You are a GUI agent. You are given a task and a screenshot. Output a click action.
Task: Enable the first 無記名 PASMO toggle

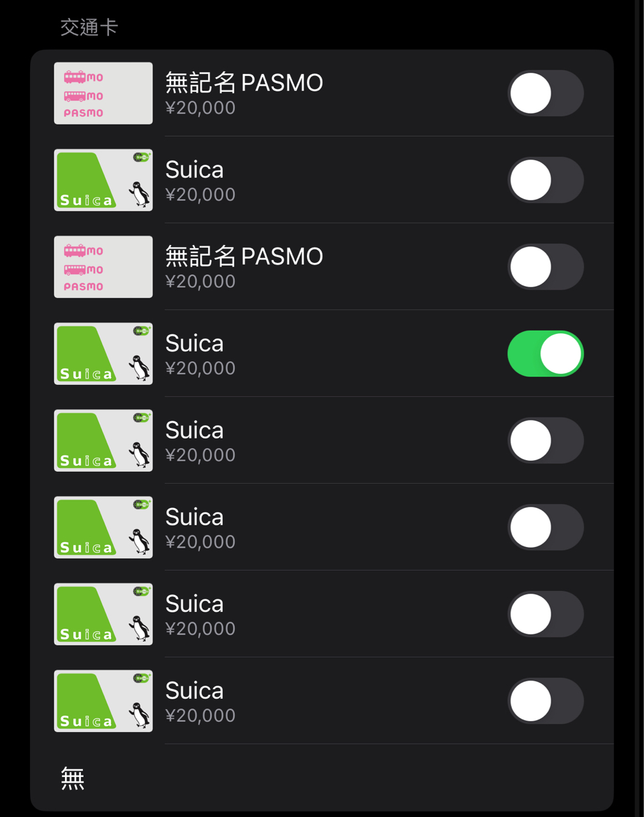pos(546,93)
